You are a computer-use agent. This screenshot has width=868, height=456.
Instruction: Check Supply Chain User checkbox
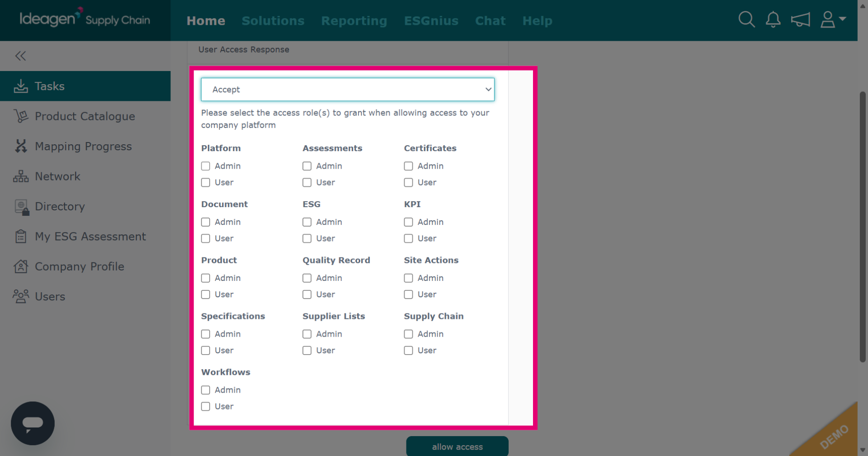[408, 351]
